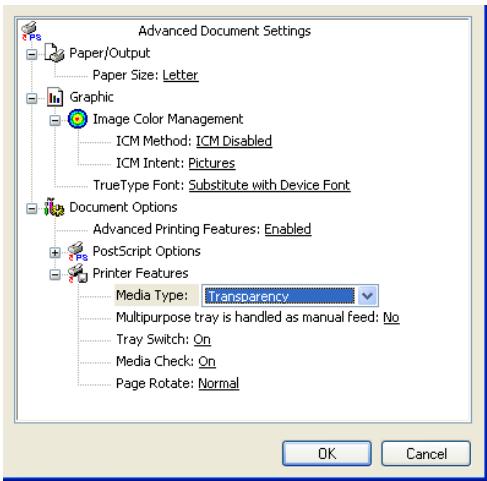Click the Graphic bar chart icon
487x481 pixels.
[x=55, y=97]
